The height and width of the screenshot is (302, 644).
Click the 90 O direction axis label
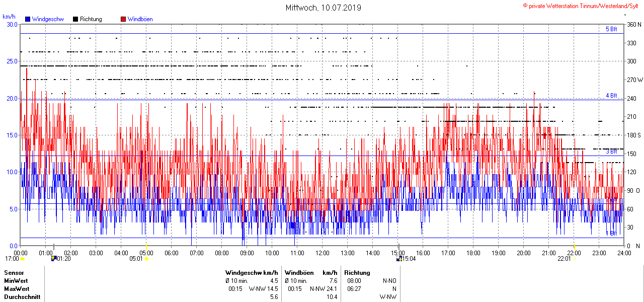633,190
